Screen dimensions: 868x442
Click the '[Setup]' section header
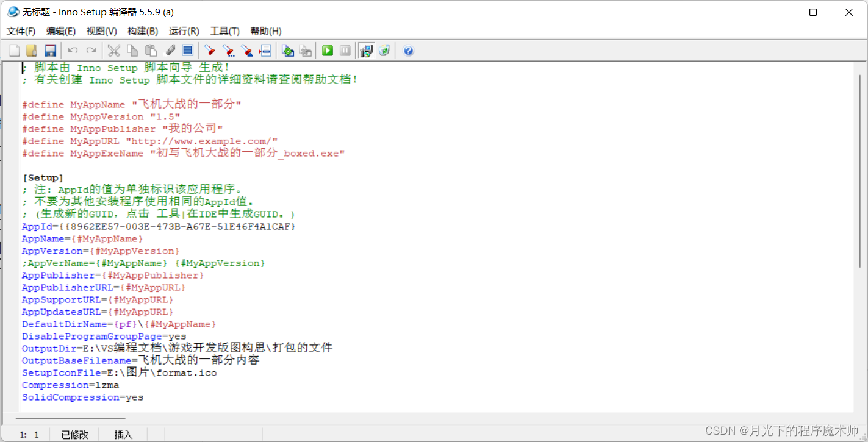[x=43, y=177]
